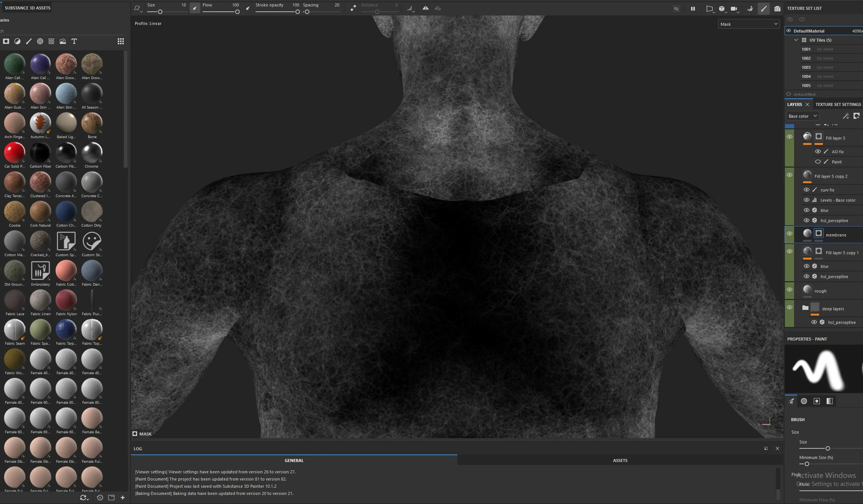
Task: Select the paint brush mode icon
Action: pos(763,9)
